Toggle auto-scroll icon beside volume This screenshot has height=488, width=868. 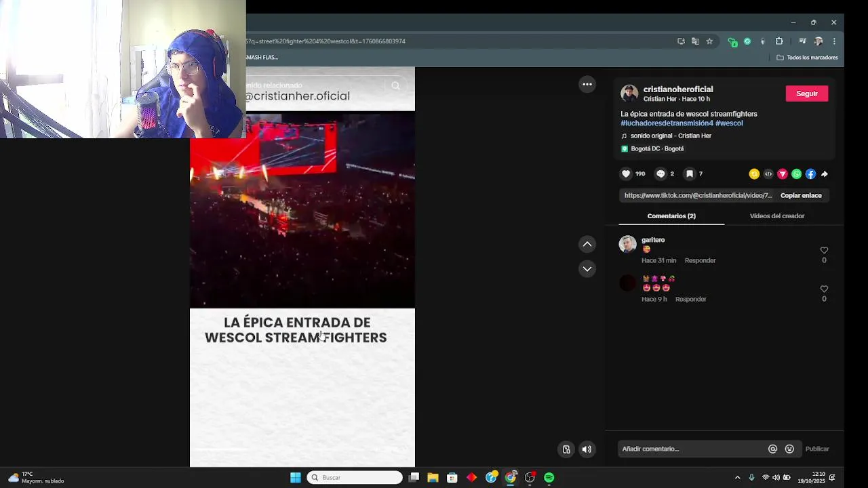point(566,449)
